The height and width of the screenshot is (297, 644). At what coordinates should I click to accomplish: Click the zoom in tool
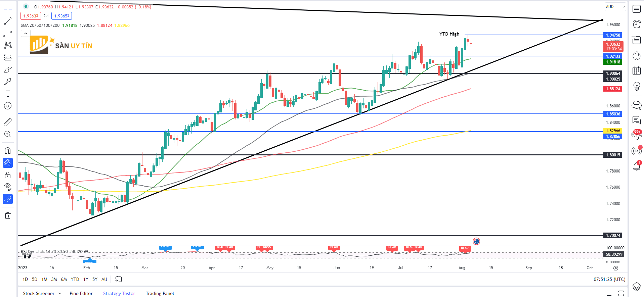click(x=8, y=134)
